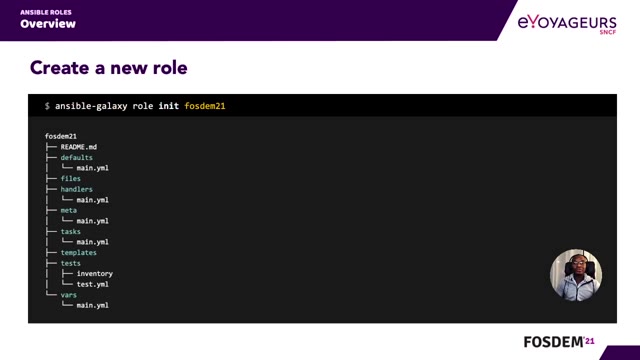Screen dimensions: 640x360
Task: Select the 'inventory' file entry
Action: [x=95, y=274]
